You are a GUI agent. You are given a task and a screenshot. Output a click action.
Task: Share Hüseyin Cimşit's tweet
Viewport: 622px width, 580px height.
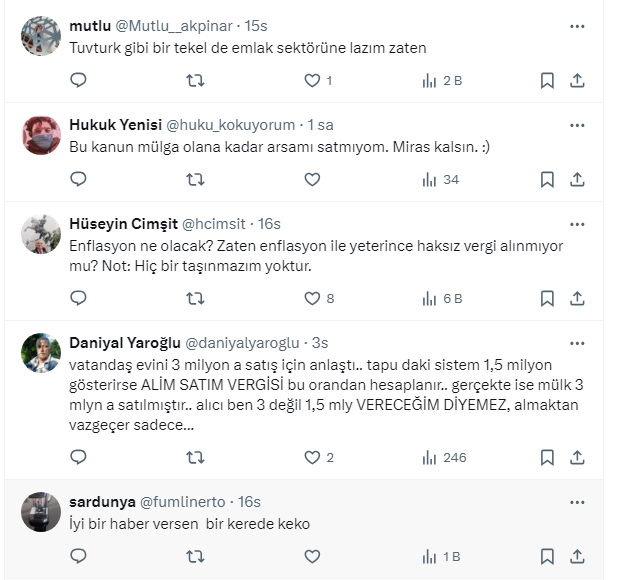pyautogui.click(x=577, y=298)
